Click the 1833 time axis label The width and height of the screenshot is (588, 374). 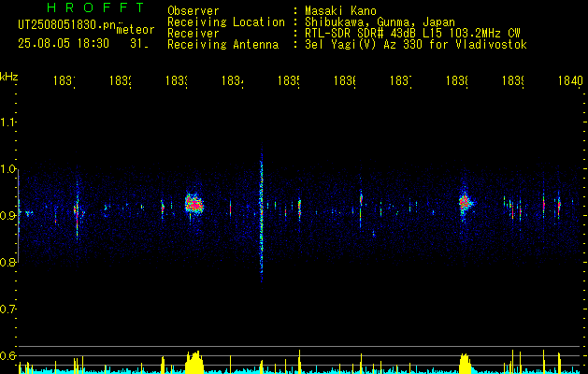[x=177, y=80]
